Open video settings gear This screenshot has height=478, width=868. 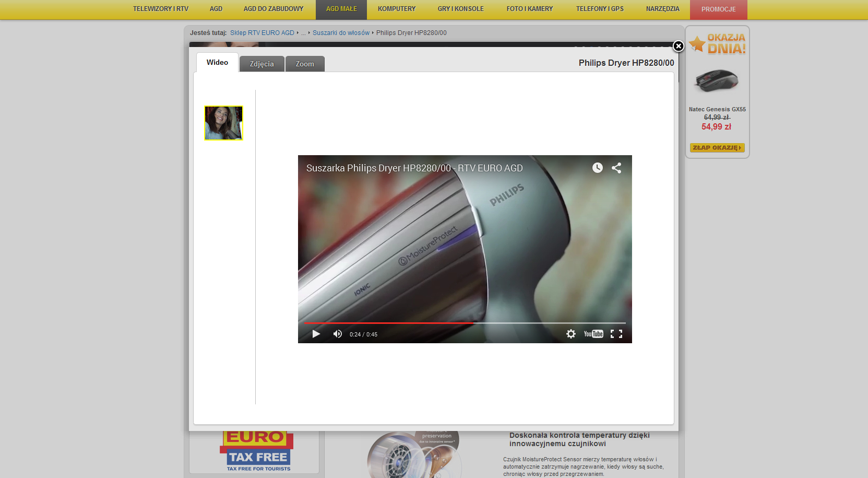click(571, 334)
